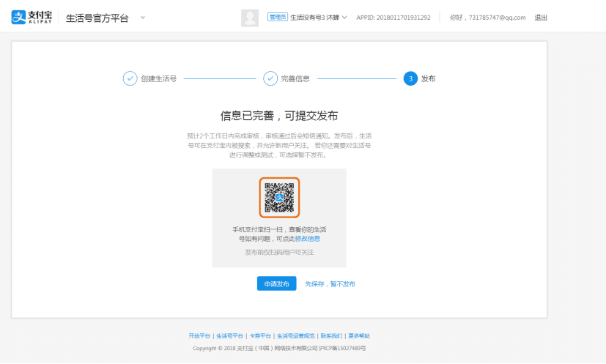Click the 发布 step label

pos(428,79)
